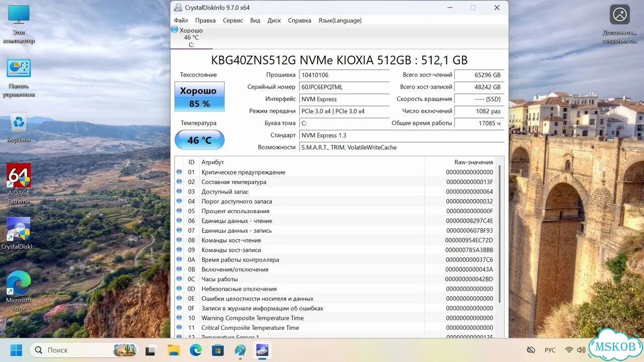The image size is (644, 362).
Task: Click the network Wi-Fi tray icon
Action: (x=569, y=350)
